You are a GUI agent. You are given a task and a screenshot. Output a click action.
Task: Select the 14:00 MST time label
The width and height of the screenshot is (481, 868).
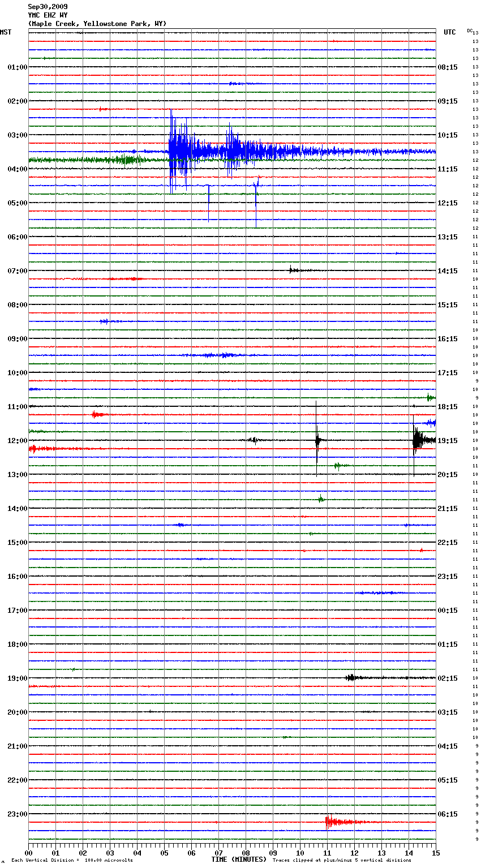(17, 509)
